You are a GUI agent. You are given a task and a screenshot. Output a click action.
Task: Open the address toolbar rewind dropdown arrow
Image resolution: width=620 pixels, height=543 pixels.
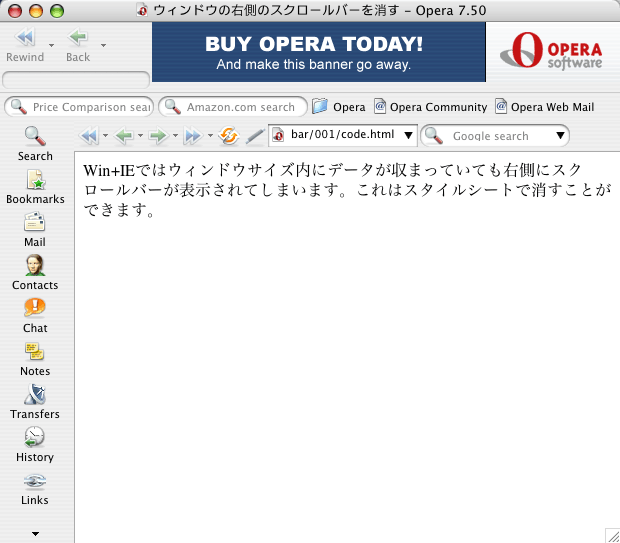pos(105,136)
